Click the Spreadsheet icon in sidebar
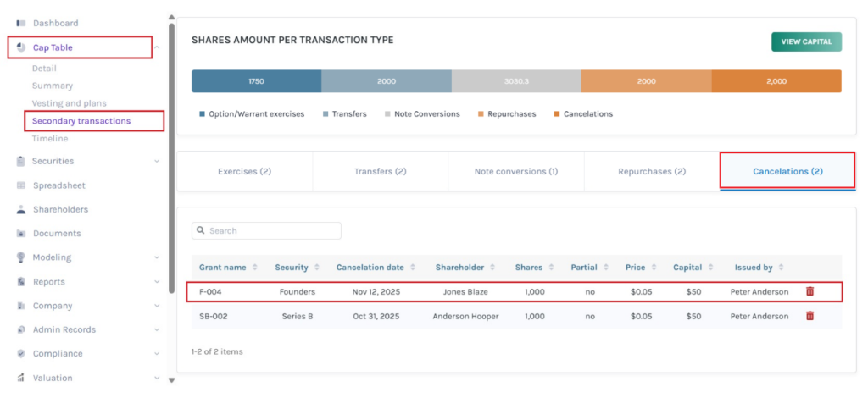The height and width of the screenshot is (398, 868). click(21, 185)
